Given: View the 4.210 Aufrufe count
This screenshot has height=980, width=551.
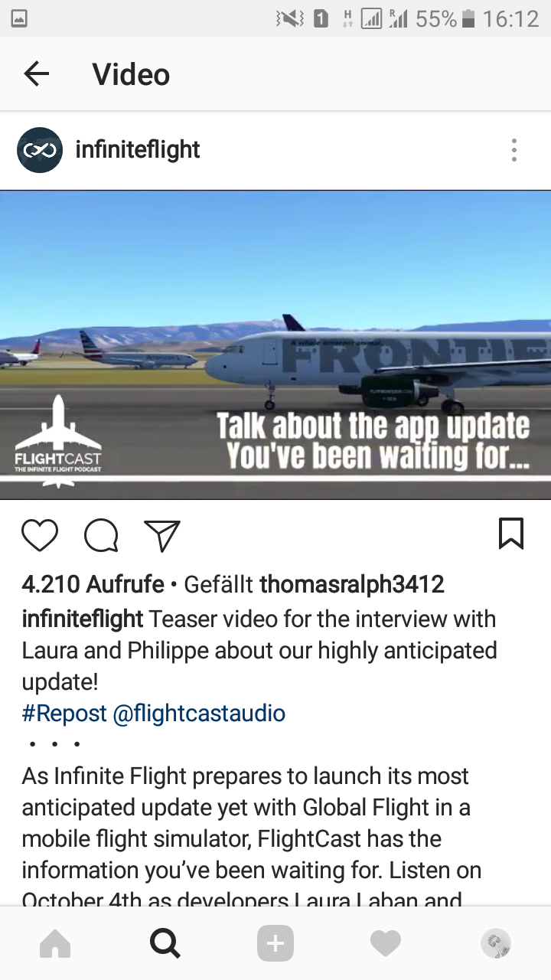Looking at the screenshot, I should click(x=93, y=585).
